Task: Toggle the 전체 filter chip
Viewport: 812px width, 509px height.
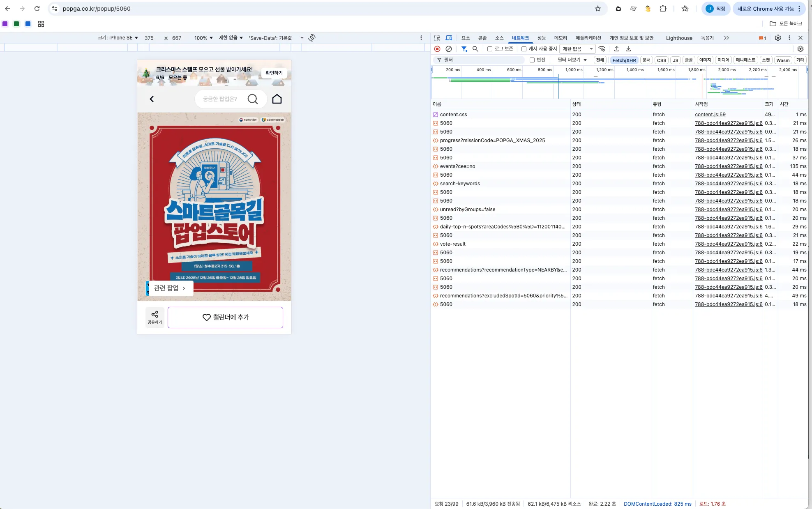Action: pos(600,60)
